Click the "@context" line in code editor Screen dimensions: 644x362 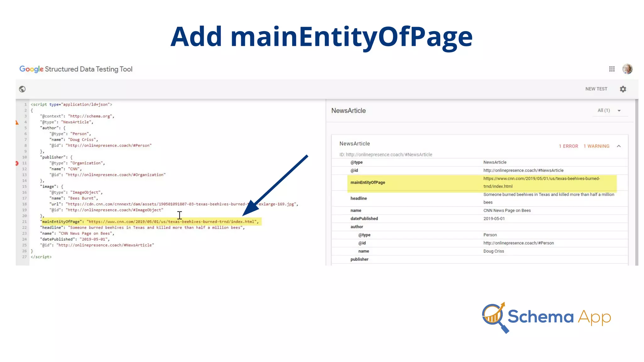click(77, 116)
